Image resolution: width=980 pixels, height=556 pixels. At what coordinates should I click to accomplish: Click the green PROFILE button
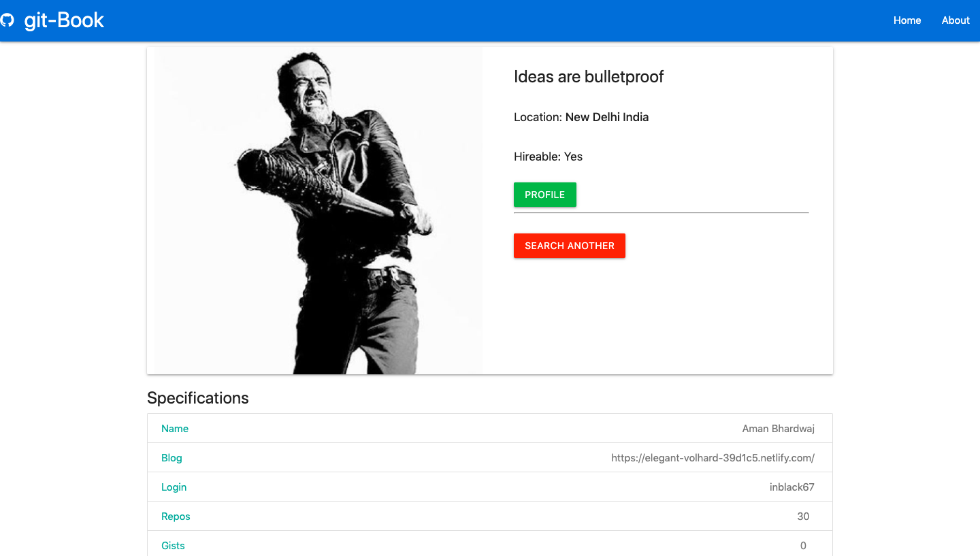[x=545, y=195]
